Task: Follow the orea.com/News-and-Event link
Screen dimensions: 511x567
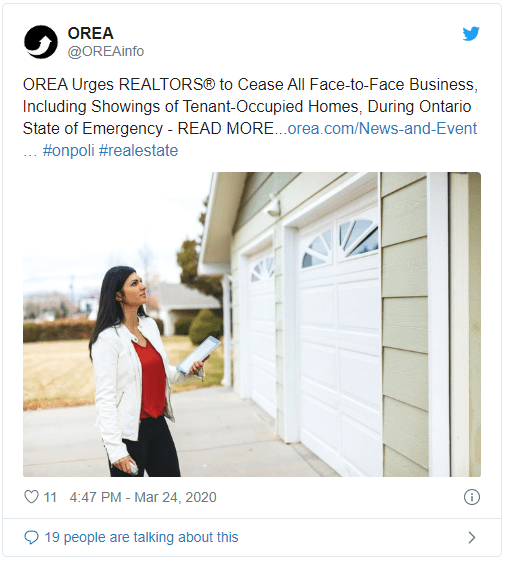Action: pyautogui.click(x=382, y=128)
